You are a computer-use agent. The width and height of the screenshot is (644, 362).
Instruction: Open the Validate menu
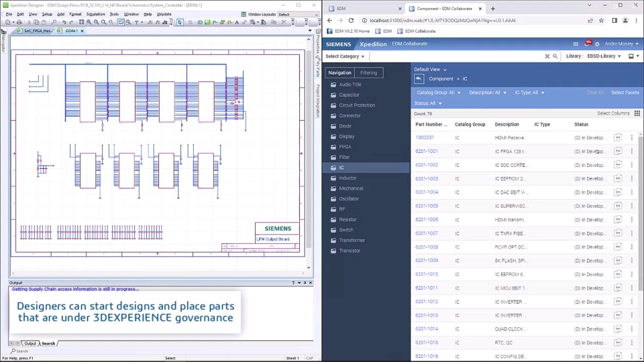pyautogui.click(x=164, y=14)
